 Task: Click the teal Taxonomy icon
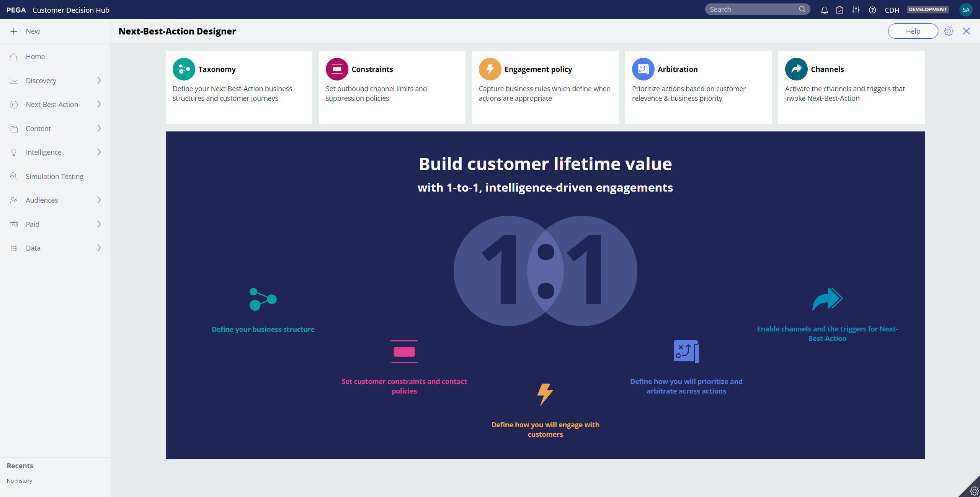184,69
